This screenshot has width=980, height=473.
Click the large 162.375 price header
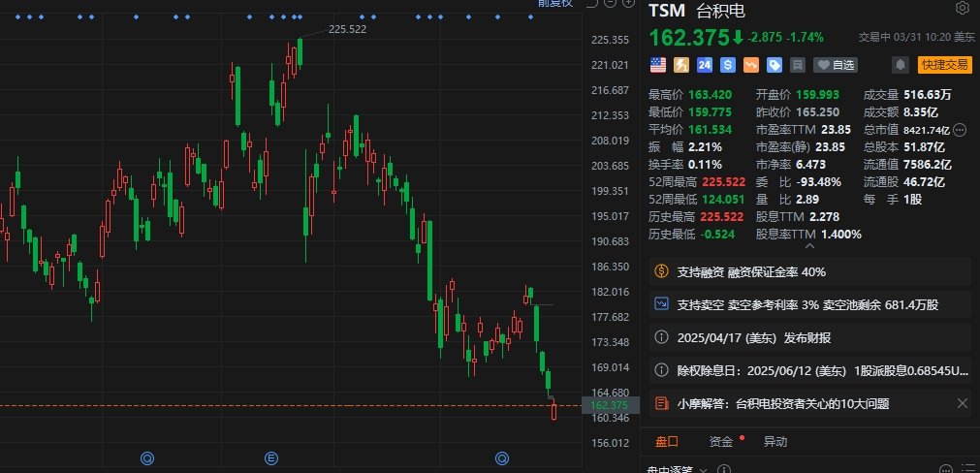click(x=689, y=38)
